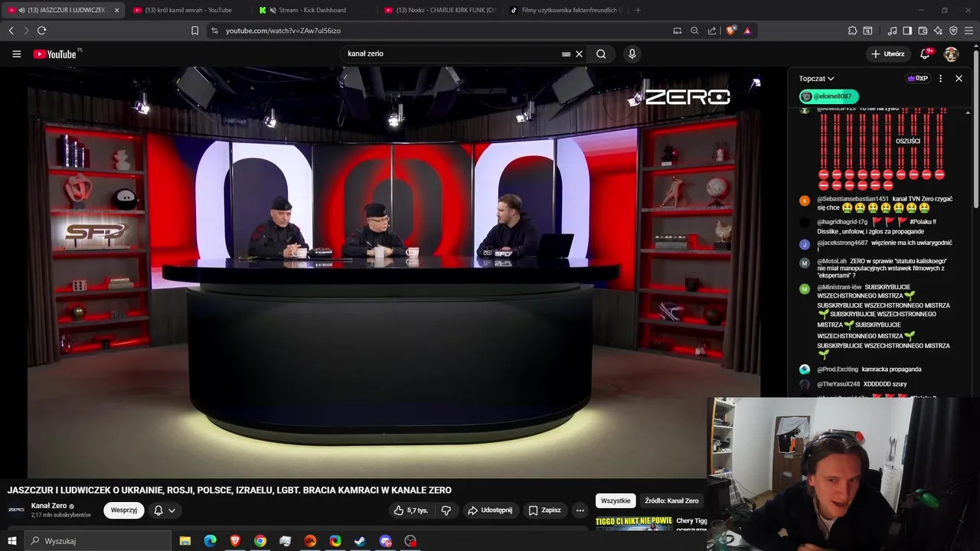
Task: Click the zoom magnifier icon in address bar
Action: click(694, 31)
